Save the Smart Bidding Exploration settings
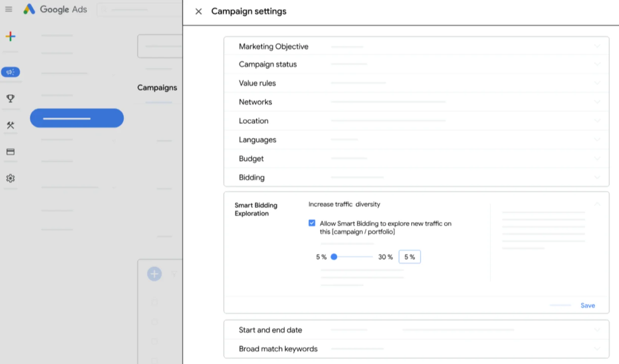This screenshot has width=619, height=364. 588,305
